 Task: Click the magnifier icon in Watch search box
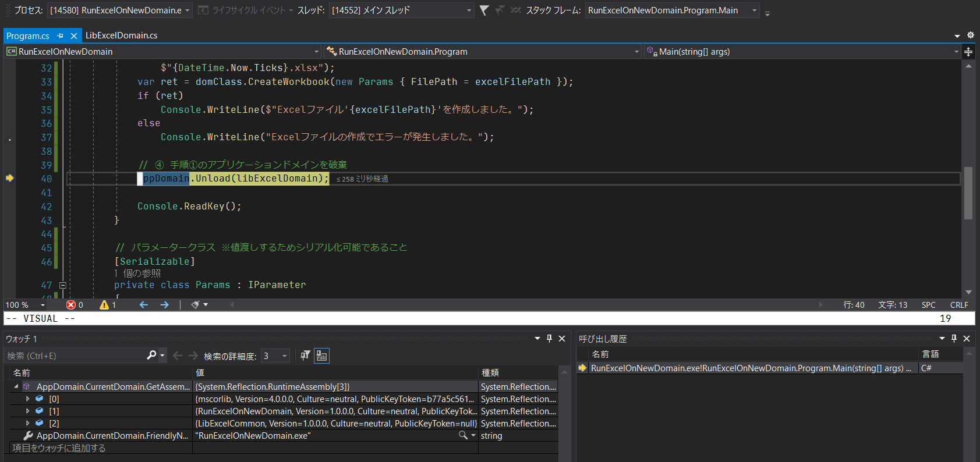151,355
